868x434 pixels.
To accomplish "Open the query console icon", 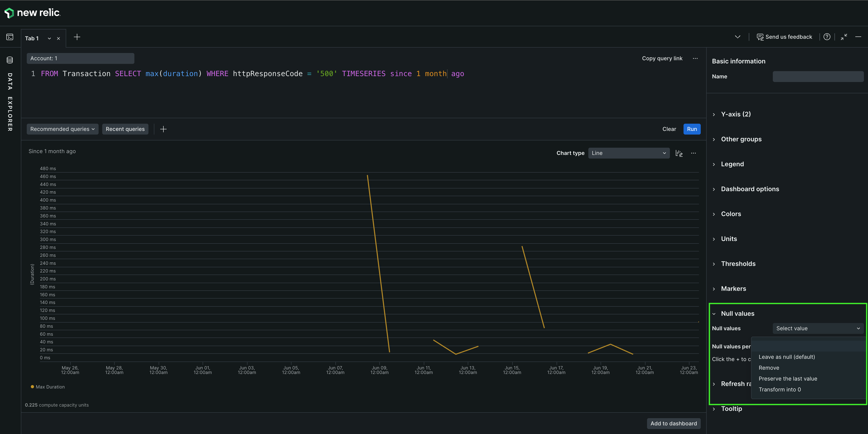I will [10, 37].
